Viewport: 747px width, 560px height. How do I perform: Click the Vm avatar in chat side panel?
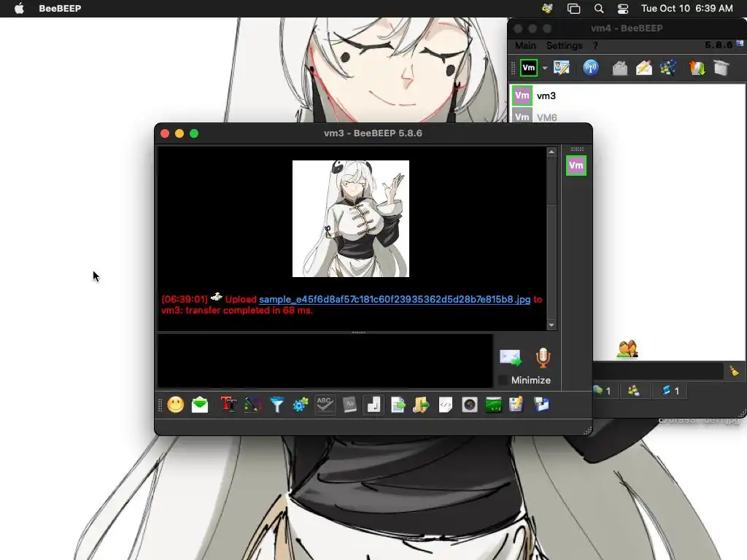coord(576,166)
